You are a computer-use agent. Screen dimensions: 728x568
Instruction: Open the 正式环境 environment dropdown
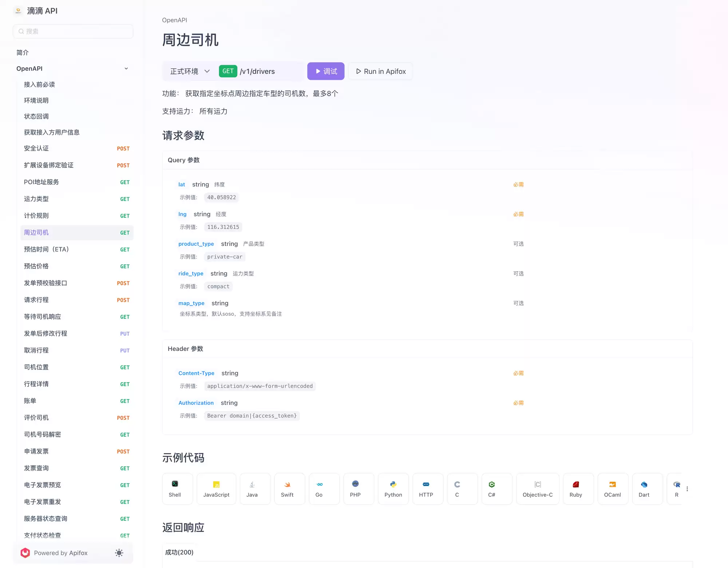[x=190, y=71]
